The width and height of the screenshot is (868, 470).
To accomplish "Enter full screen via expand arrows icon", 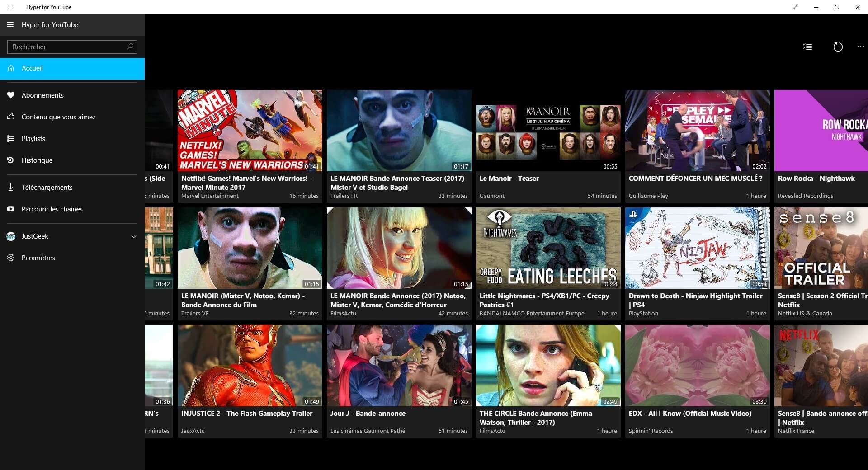I will coord(795,7).
